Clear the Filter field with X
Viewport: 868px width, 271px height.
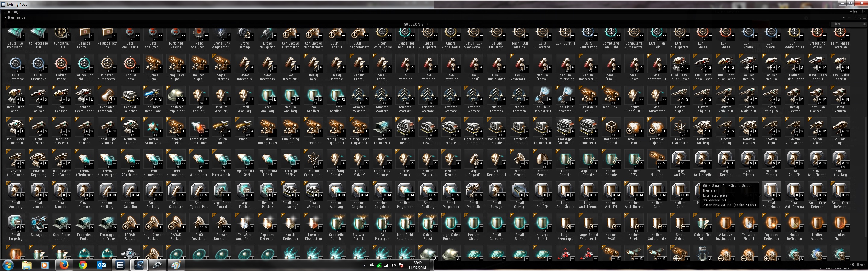(864, 24)
